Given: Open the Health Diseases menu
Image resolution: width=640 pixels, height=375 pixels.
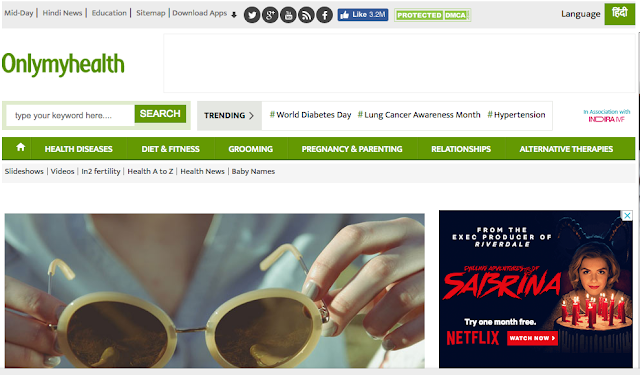Looking at the screenshot, I should click(x=78, y=149).
